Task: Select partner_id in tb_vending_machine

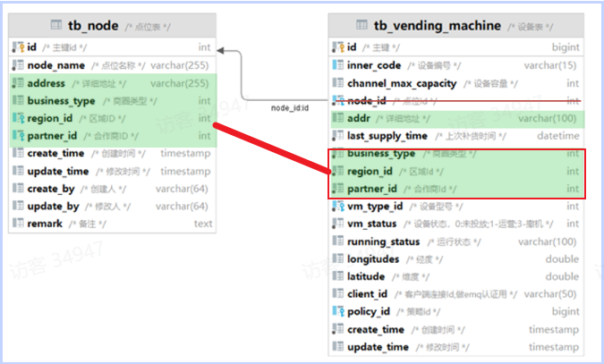Action: tap(371, 189)
